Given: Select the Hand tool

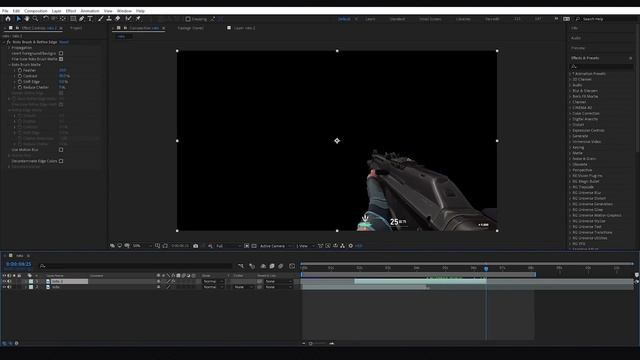Looking at the screenshot, I should click(27, 19).
